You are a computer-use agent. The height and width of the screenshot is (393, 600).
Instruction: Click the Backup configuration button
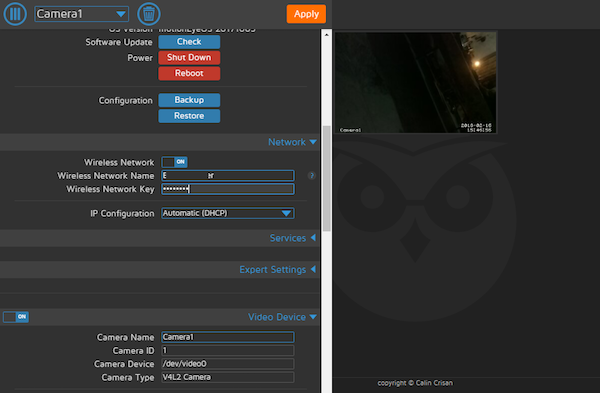point(189,100)
